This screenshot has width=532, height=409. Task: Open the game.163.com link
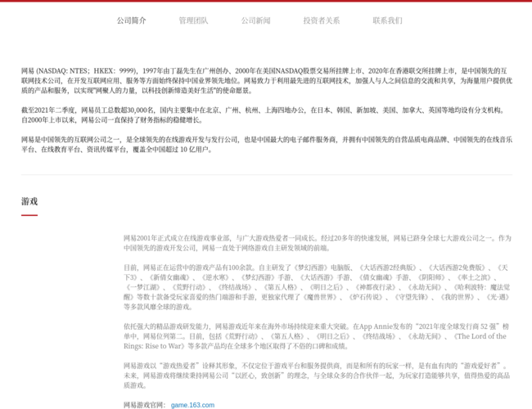point(192,405)
